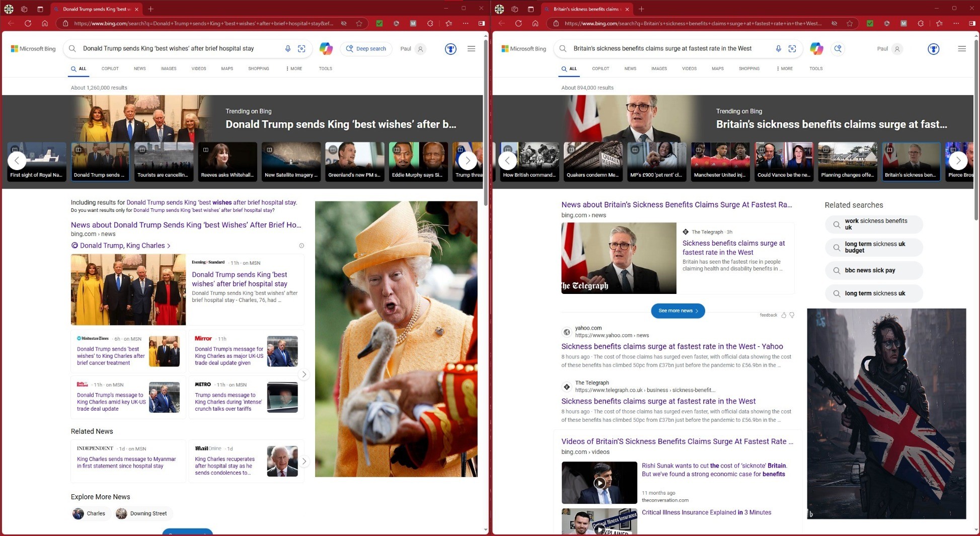Image resolution: width=980 pixels, height=536 pixels.
Task: Switch to MAPS tab in left window
Action: [227, 68]
